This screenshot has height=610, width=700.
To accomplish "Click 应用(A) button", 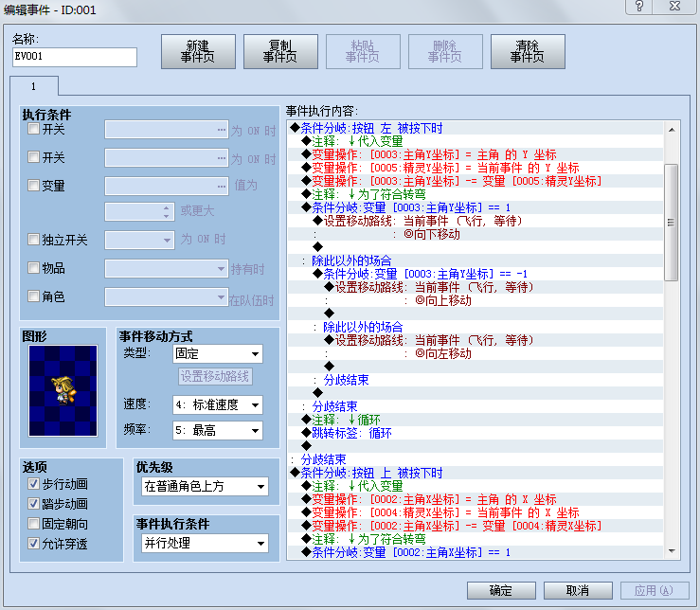I will pos(655,590).
